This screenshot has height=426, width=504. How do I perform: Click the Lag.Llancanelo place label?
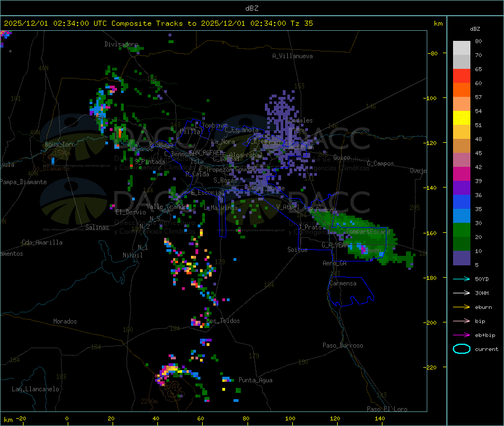(35, 389)
